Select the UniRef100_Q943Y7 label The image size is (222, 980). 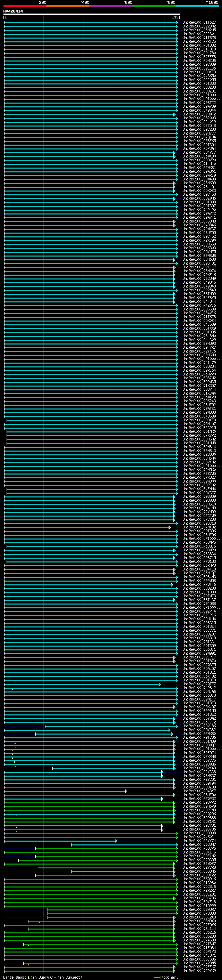[x=199, y=791]
